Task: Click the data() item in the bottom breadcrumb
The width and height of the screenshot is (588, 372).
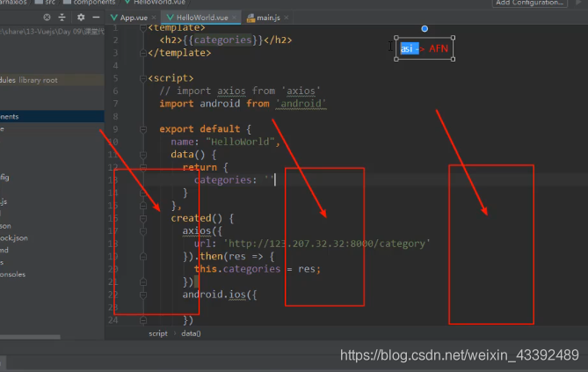Action: coord(191,333)
